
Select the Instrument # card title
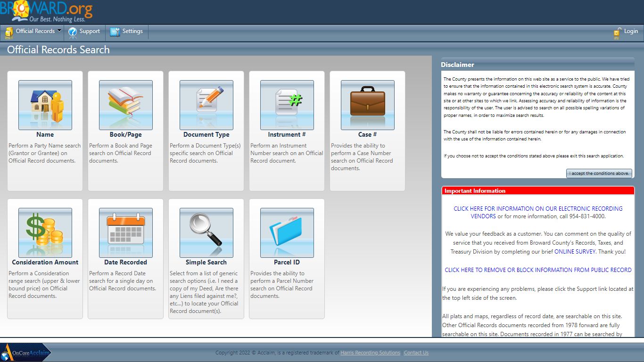[x=287, y=135]
